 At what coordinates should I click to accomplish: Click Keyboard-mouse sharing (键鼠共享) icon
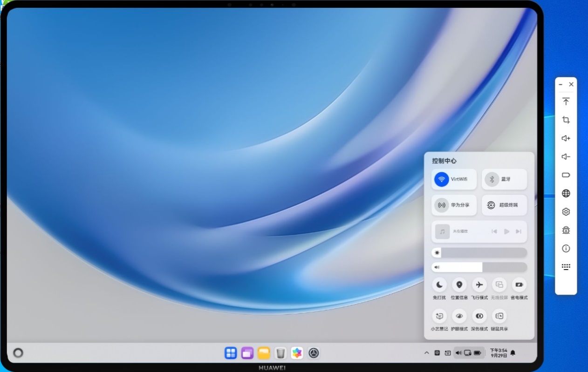tap(499, 316)
